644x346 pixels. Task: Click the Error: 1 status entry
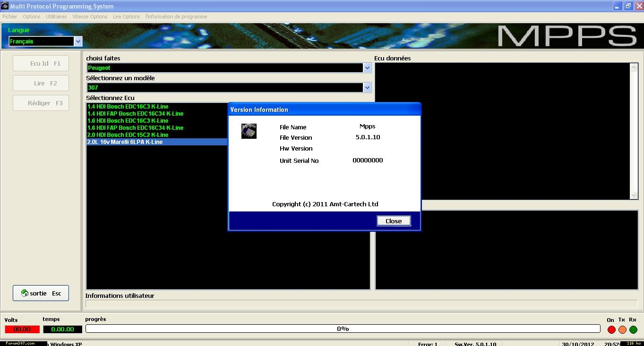(x=428, y=344)
